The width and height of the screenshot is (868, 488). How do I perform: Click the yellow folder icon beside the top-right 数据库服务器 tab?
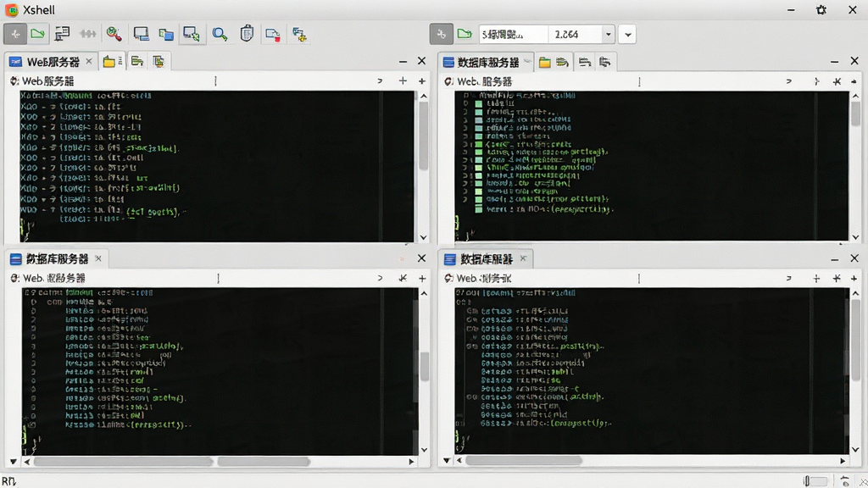[545, 62]
